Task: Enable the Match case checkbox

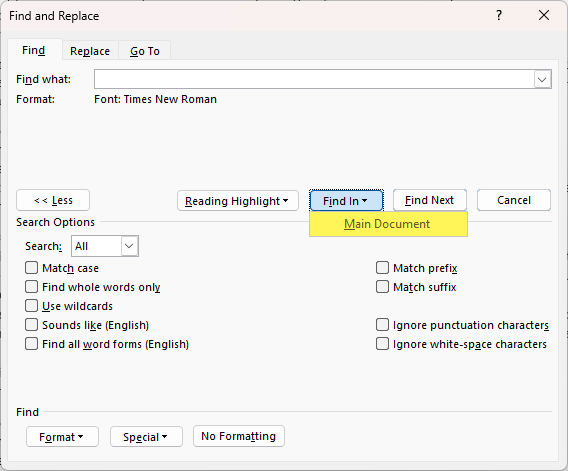Action: [32, 268]
